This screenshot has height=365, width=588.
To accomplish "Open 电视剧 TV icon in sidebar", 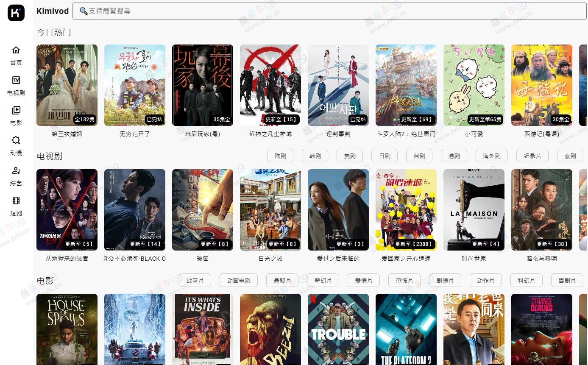I will (x=16, y=81).
